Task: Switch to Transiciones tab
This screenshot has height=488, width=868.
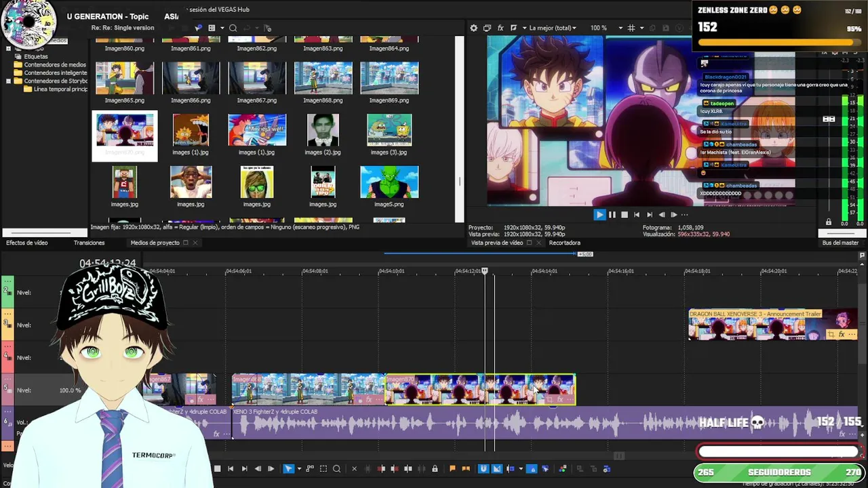Action: point(89,243)
